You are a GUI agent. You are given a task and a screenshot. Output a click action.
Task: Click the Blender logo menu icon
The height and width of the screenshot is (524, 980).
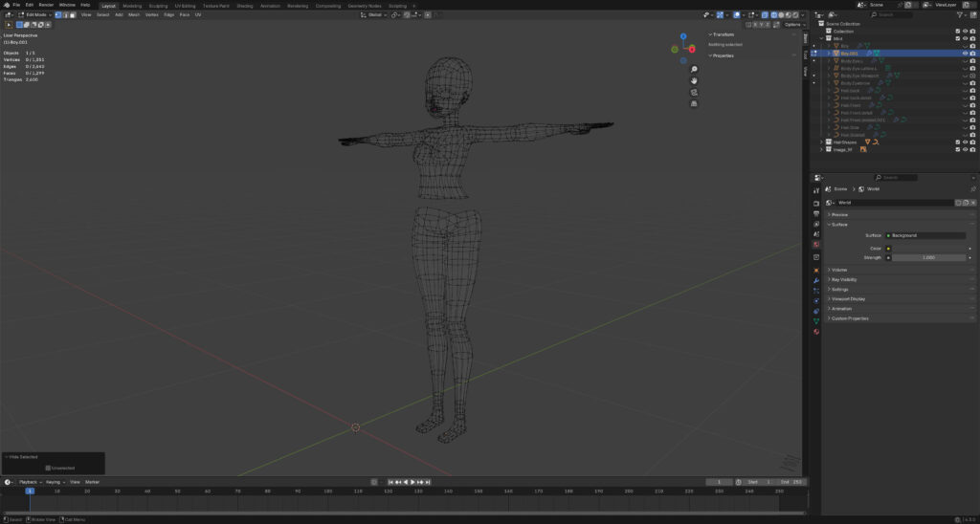pyautogui.click(x=7, y=5)
